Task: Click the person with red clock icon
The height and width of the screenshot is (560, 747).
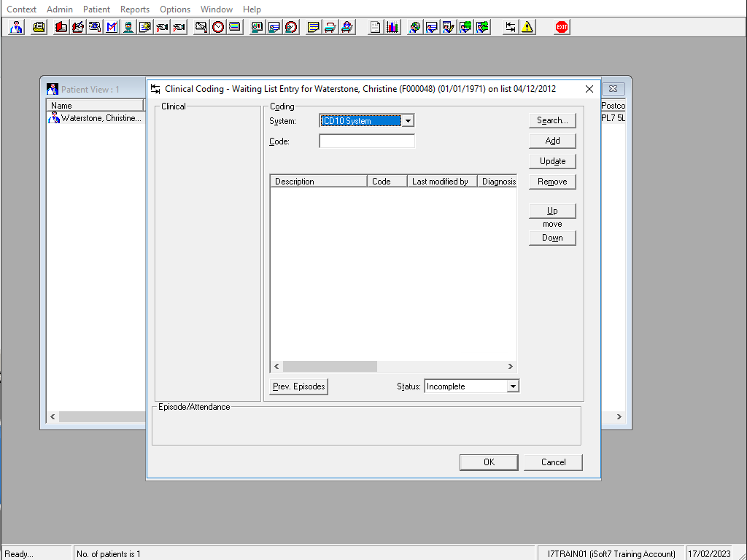Action: click(x=291, y=27)
